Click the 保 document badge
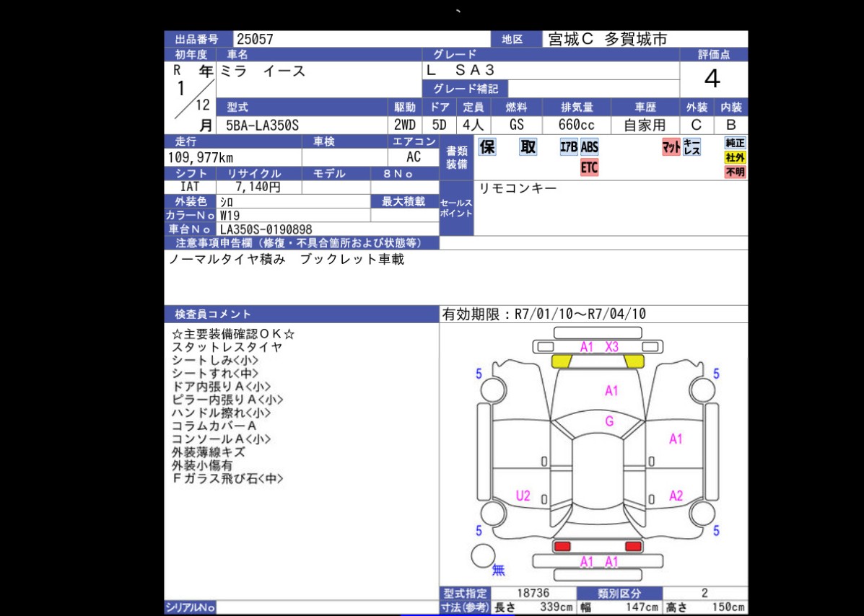 pyautogui.click(x=487, y=147)
